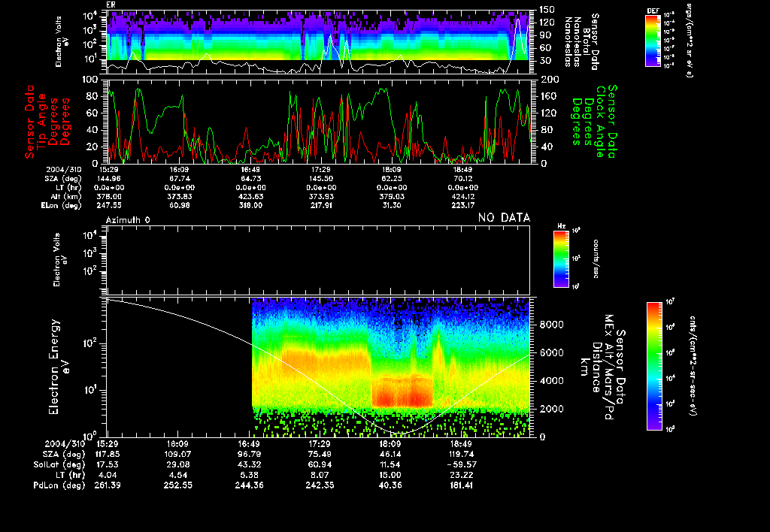Click the Electron Energy spectrogram panel
The height and width of the screenshot is (532, 770).
[x=318, y=367]
